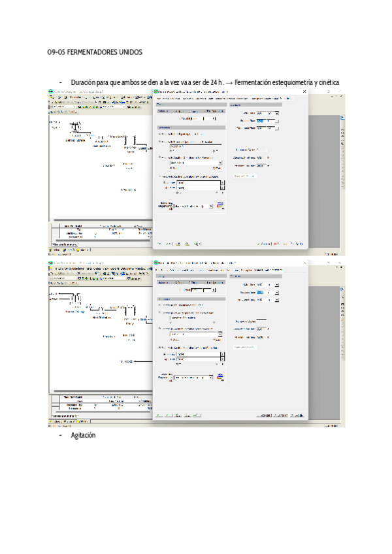Image resolution: width=392 pixels, height=554 pixels.
Task: Click first bottom-left icon in upper dialog
Action: [159, 243]
